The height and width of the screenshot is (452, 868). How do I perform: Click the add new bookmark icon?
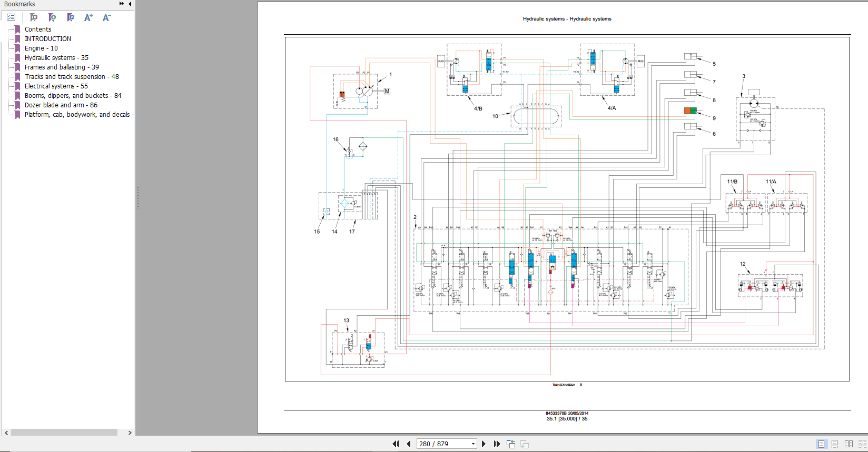tap(52, 17)
